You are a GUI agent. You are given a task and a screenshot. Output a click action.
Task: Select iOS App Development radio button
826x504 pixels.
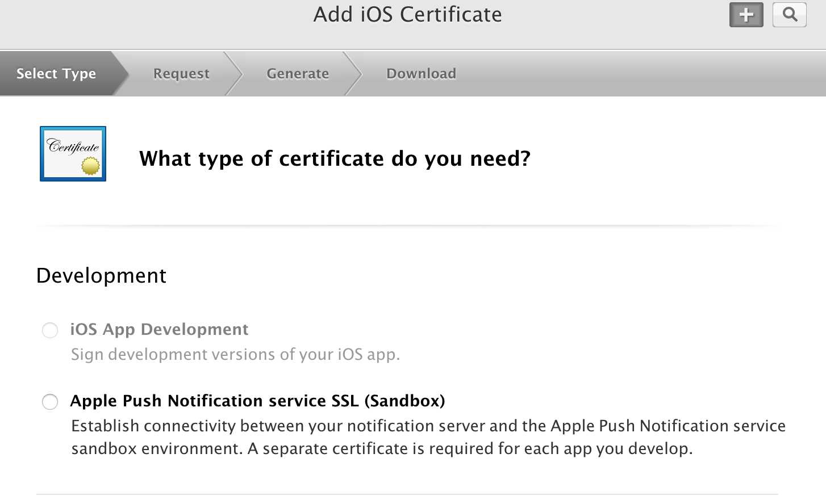click(x=50, y=330)
